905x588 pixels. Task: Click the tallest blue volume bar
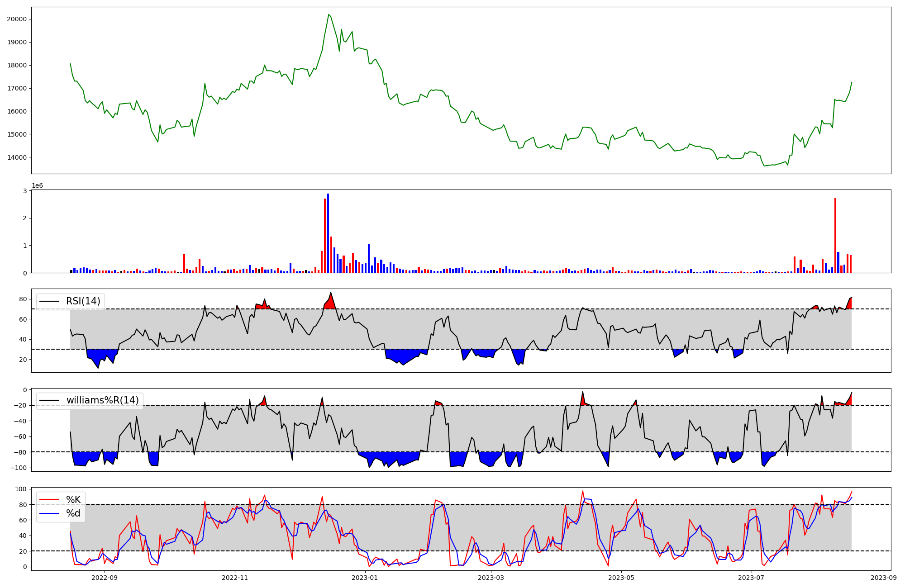tap(328, 233)
